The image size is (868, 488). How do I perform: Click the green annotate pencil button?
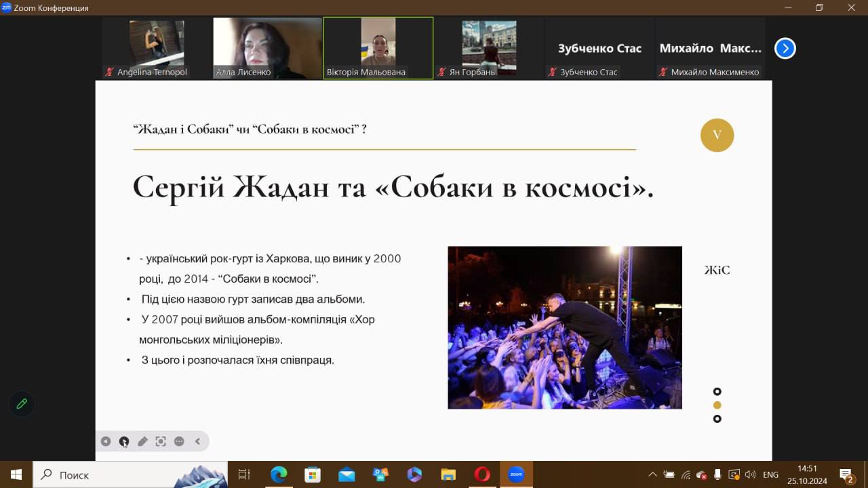[22, 404]
